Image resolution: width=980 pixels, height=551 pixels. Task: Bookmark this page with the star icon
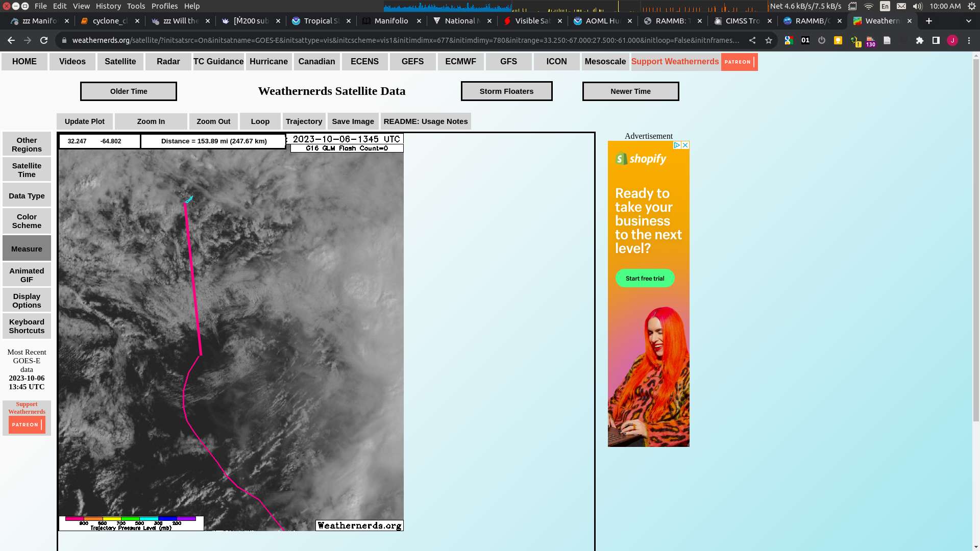[769, 40]
